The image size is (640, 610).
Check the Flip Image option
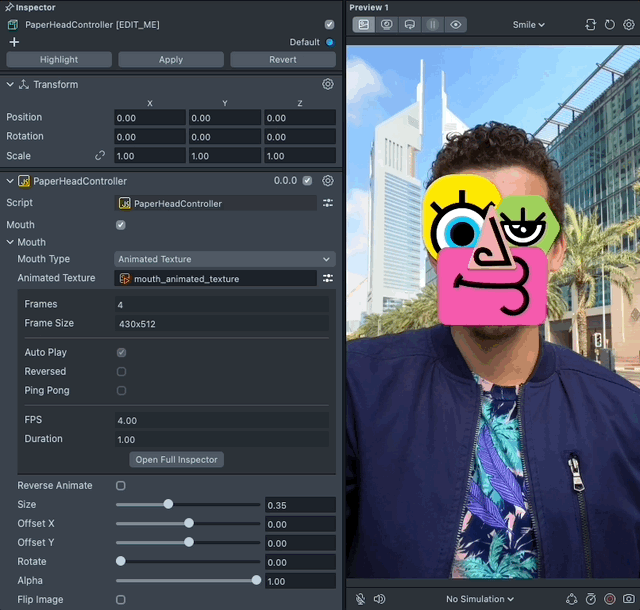point(121,600)
